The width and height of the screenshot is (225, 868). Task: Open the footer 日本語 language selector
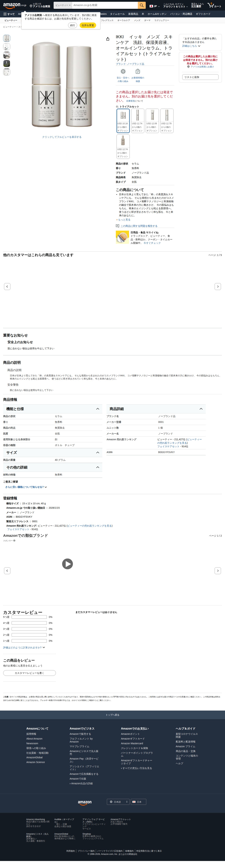click(118, 802)
